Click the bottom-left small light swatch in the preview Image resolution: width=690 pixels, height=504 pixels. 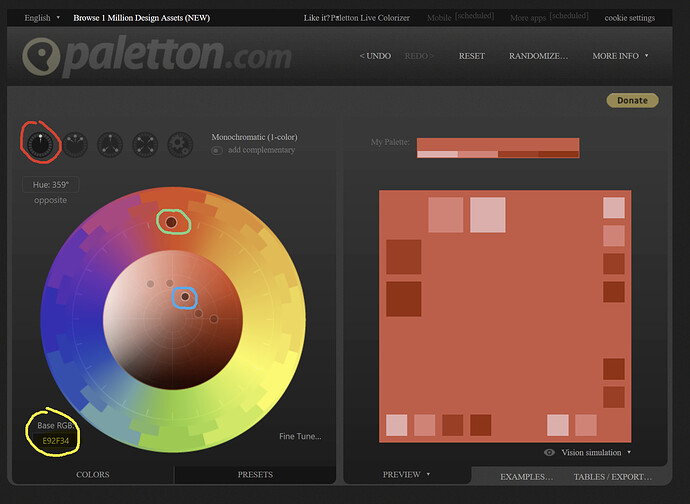click(396, 425)
